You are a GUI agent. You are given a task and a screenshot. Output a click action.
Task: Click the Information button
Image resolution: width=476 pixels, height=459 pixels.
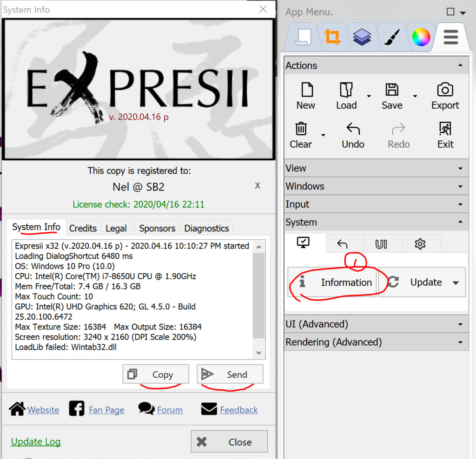pos(332,282)
